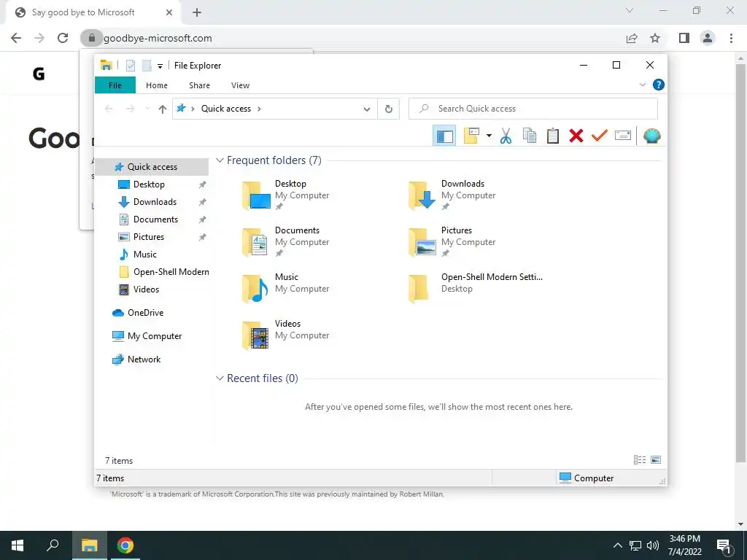The height and width of the screenshot is (560, 747).
Task: Click the Refresh button in File Explorer
Action: (389, 109)
